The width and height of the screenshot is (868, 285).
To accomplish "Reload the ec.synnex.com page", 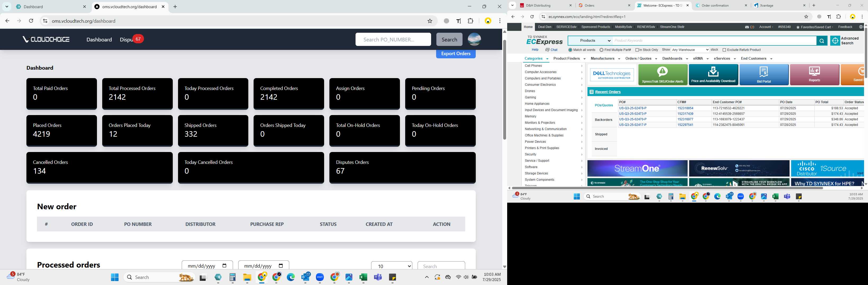I will coord(532,16).
